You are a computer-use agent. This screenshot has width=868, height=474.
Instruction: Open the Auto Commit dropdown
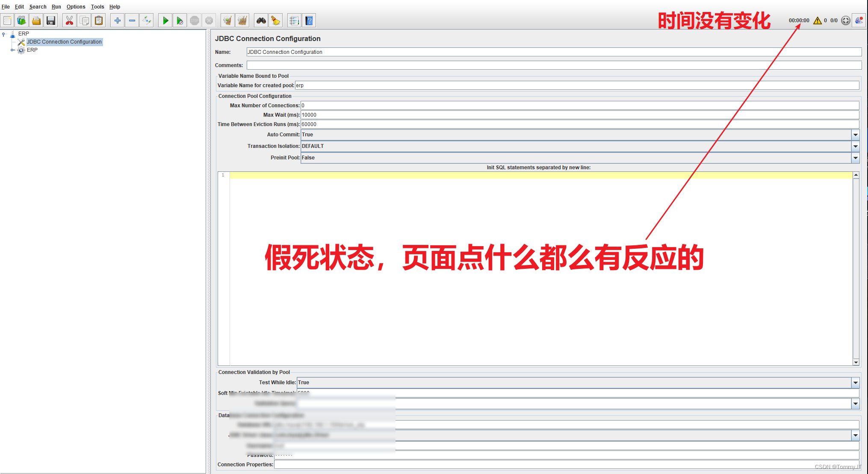click(856, 135)
